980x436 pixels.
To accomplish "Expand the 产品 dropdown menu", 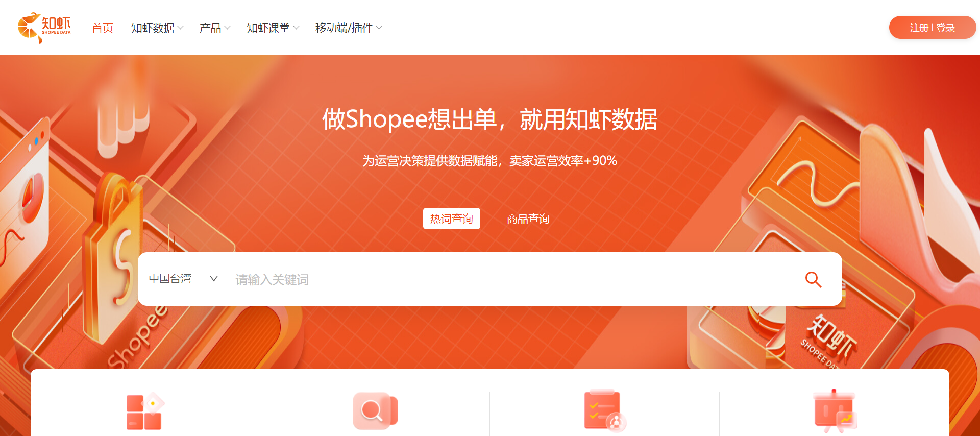I will tap(215, 28).
